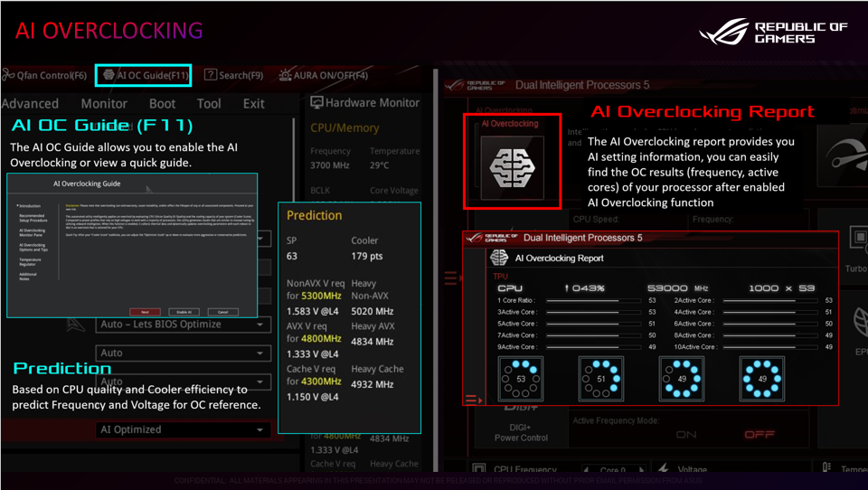The image size is (868, 490).
Task: Select Temperature Regulator guide section
Action: [30, 261]
